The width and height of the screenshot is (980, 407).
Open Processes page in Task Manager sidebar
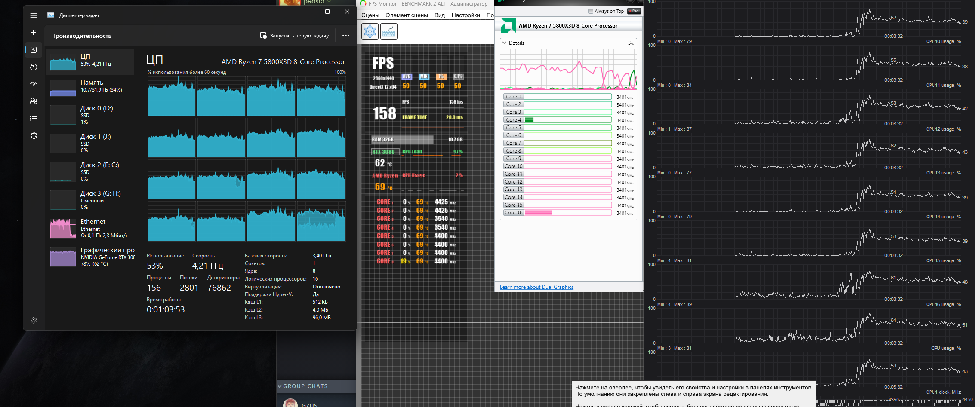pos(34,33)
